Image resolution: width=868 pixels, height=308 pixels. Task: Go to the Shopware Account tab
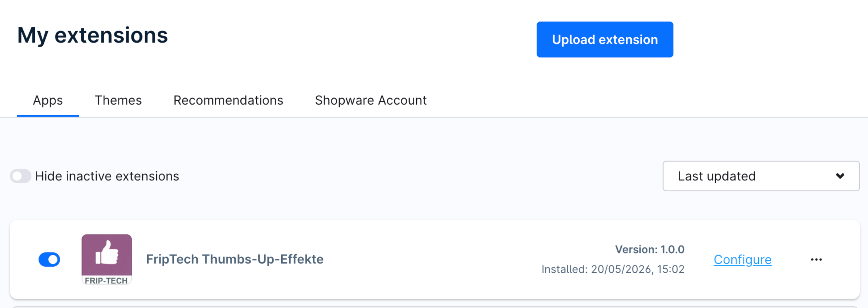[371, 100]
